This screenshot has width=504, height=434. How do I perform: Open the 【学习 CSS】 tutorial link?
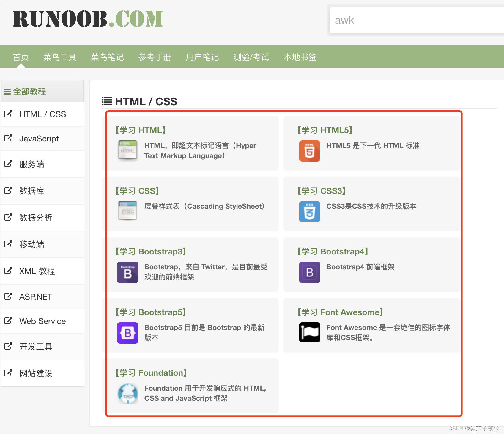point(137,191)
